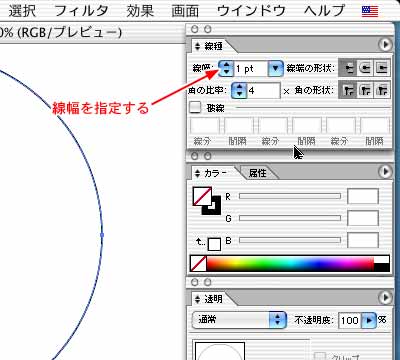Open the 通常 blend mode dropdown

(239, 320)
